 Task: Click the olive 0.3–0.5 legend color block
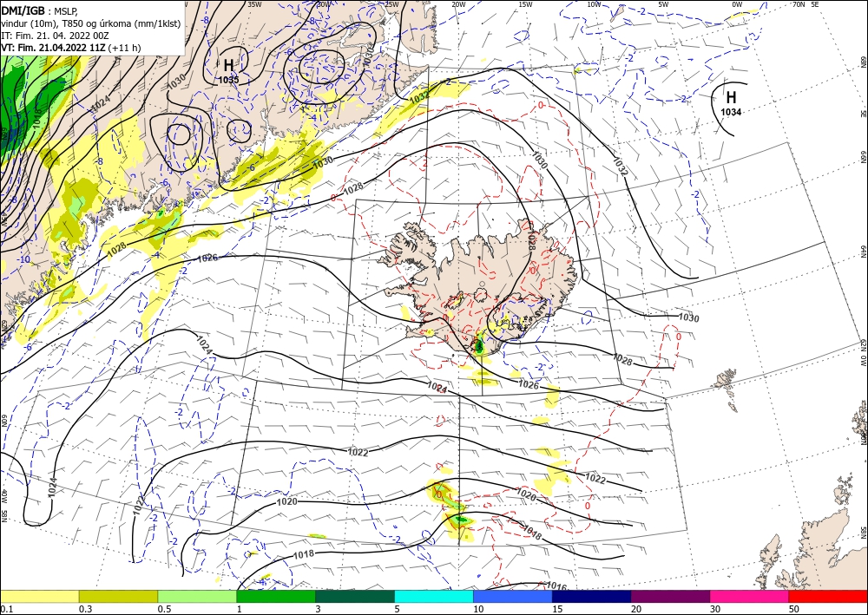(118, 596)
